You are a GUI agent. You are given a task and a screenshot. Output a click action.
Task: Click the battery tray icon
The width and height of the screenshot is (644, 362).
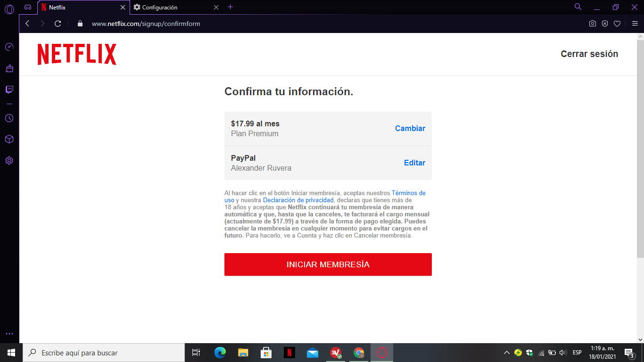[552, 353]
